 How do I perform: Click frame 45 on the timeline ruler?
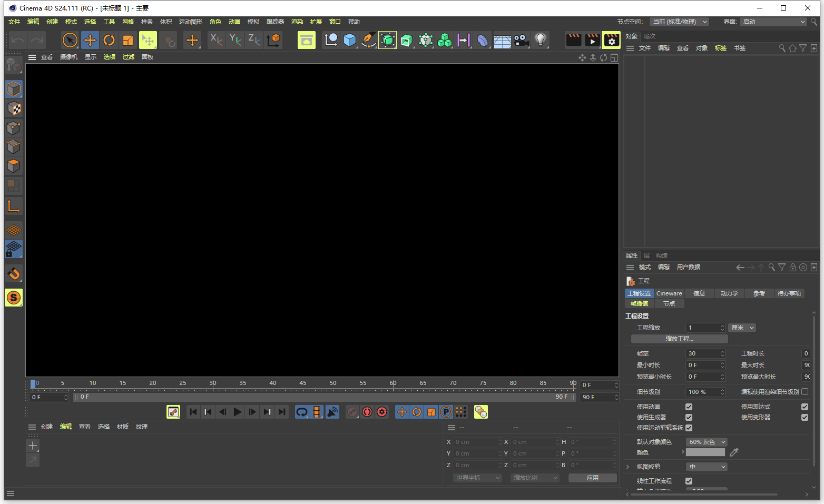pos(303,384)
